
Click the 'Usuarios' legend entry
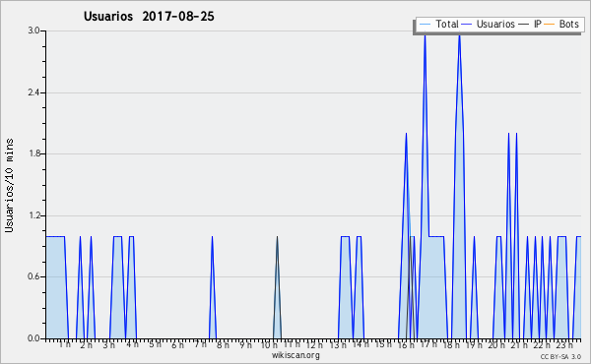tap(488, 24)
